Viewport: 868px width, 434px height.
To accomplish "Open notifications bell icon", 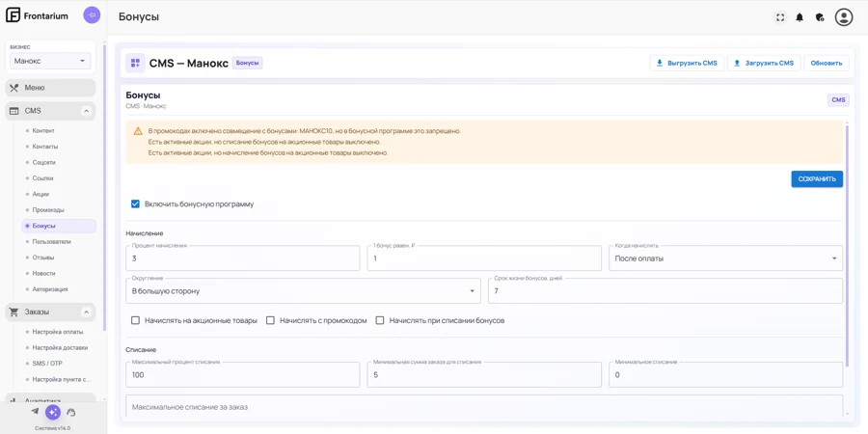I will click(800, 17).
